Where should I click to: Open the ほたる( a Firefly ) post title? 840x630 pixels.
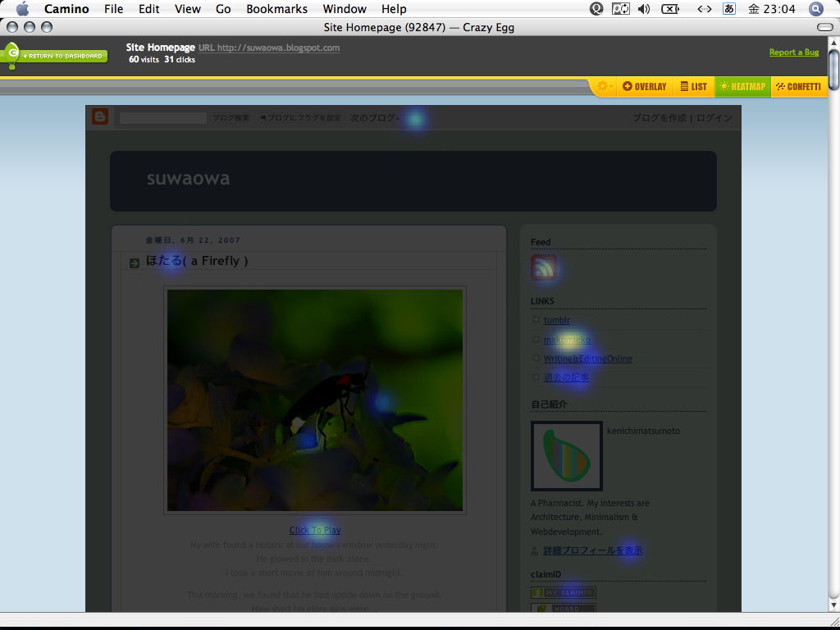(x=197, y=261)
